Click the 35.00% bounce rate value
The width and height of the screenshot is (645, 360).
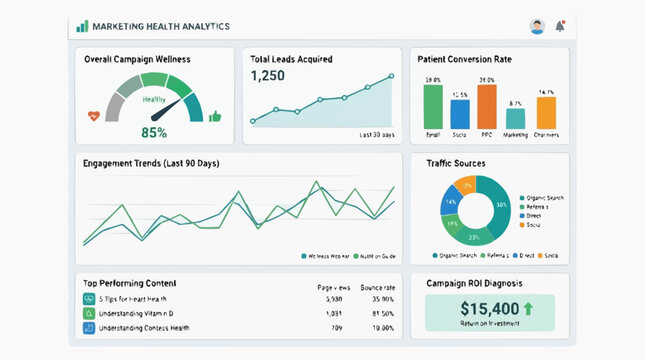click(383, 299)
